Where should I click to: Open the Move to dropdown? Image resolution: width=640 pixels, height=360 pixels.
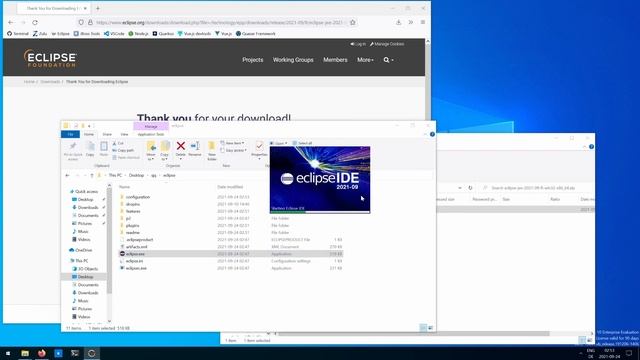click(x=151, y=150)
